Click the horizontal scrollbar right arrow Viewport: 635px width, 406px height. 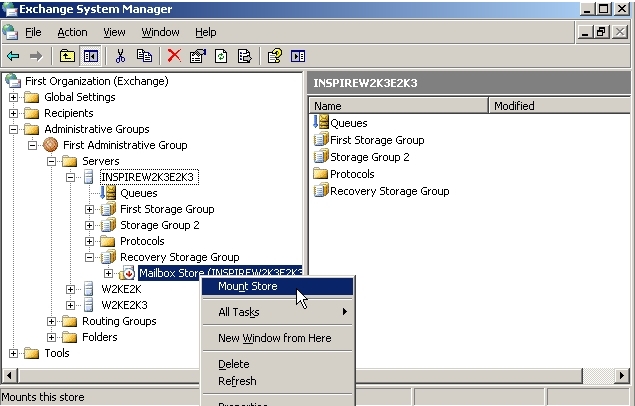click(622, 376)
